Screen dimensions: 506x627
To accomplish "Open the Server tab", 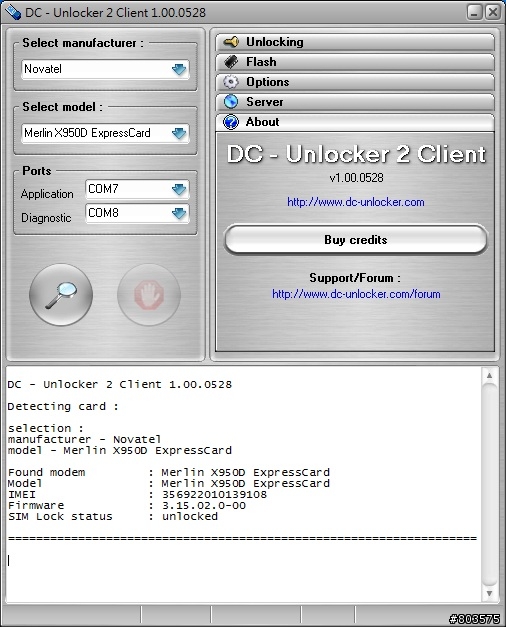I will pos(355,102).
